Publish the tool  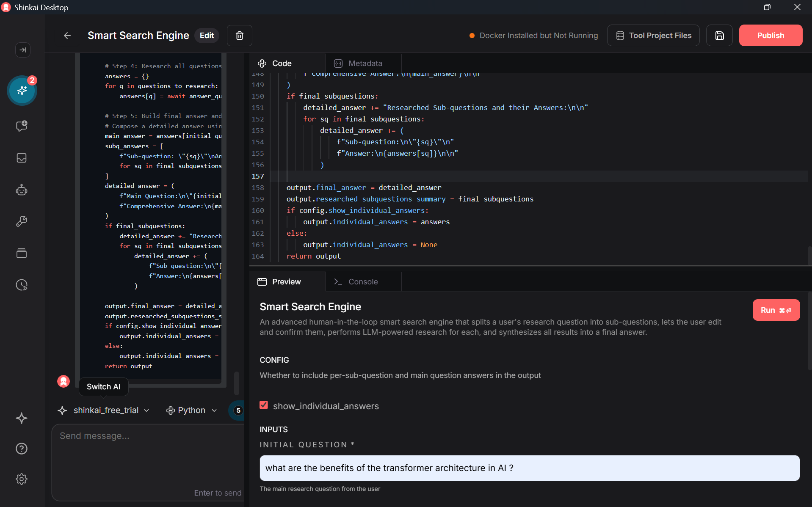coord(770,35)
